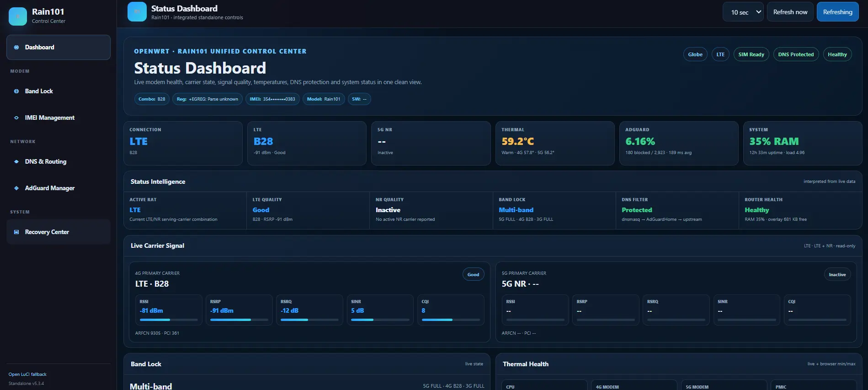Click the dnsmasq → AdGuardHome → upstream text
868x390 pixels.
(x=661, y=219)
